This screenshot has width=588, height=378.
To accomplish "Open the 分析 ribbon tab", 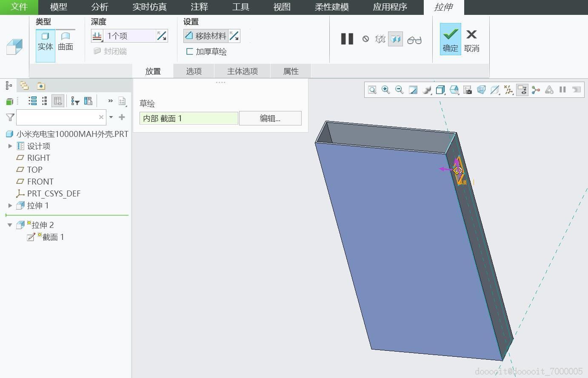I will (x=100, y=7).
